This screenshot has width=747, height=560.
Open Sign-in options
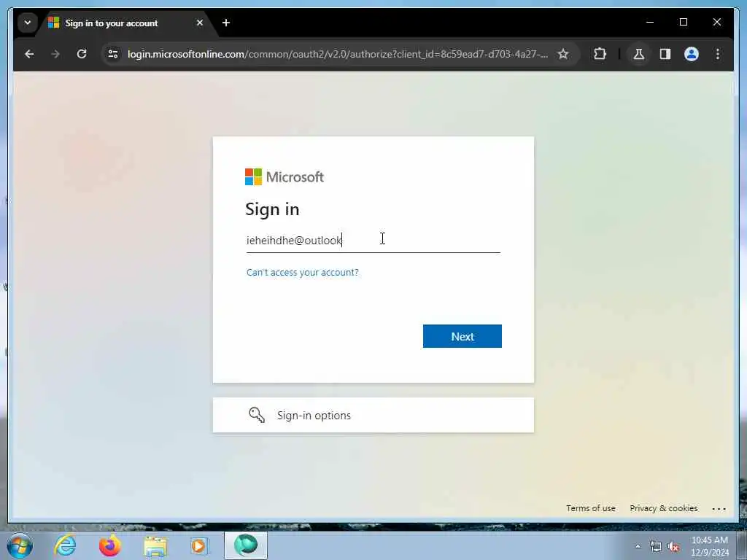[373, 415]
